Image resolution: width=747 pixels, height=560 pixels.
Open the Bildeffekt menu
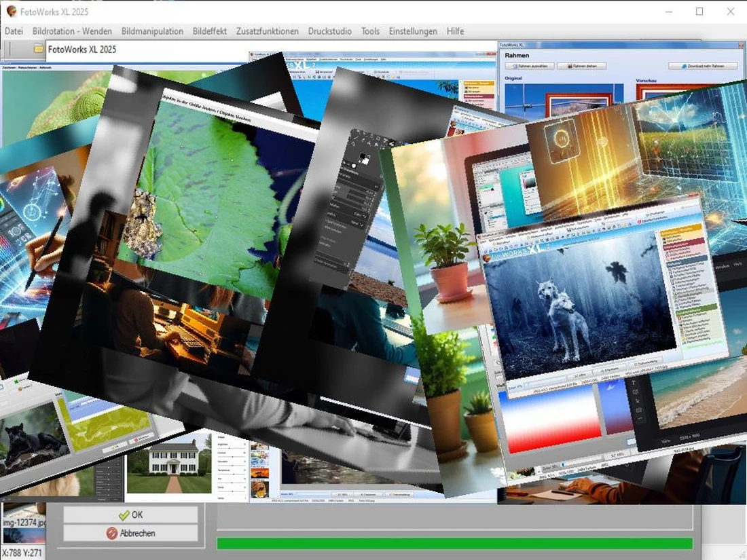coord(210,31)
